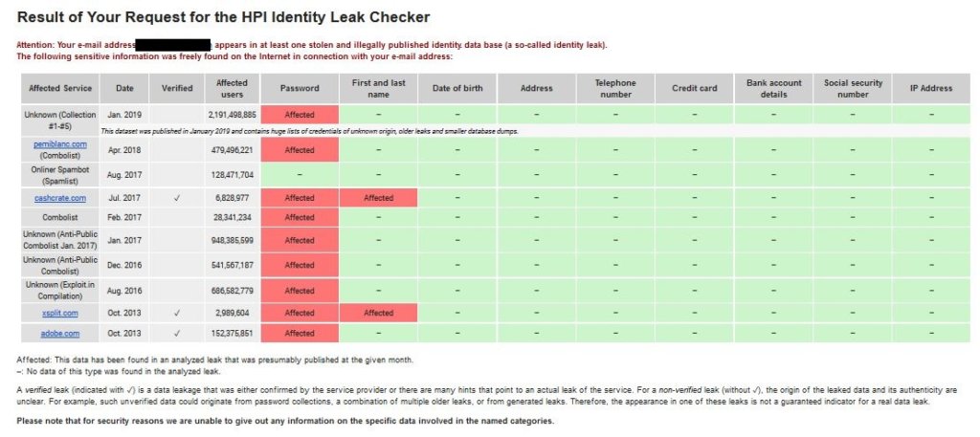
Task: Click the verified checkmark in adobe.com row
Action: (177, 333)
